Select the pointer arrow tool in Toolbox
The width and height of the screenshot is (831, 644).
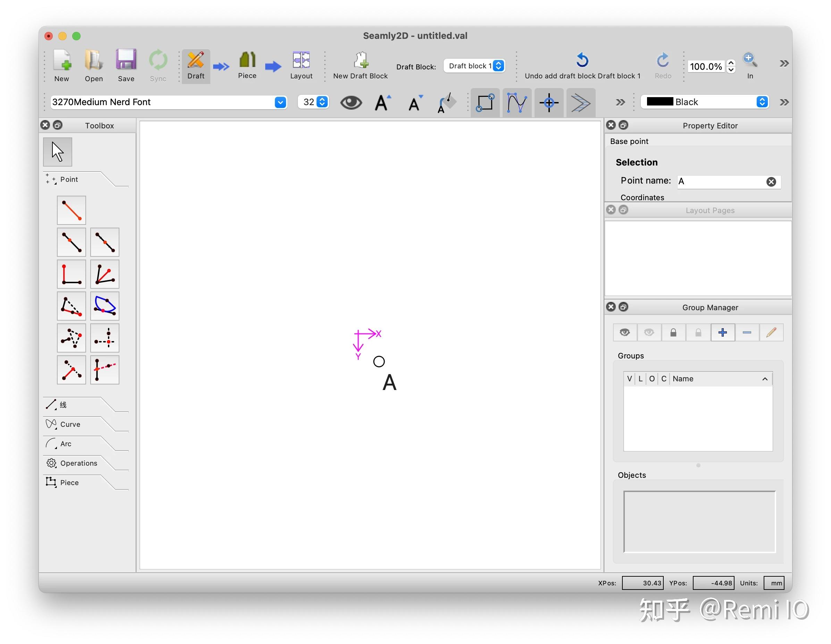pos(58,152)
